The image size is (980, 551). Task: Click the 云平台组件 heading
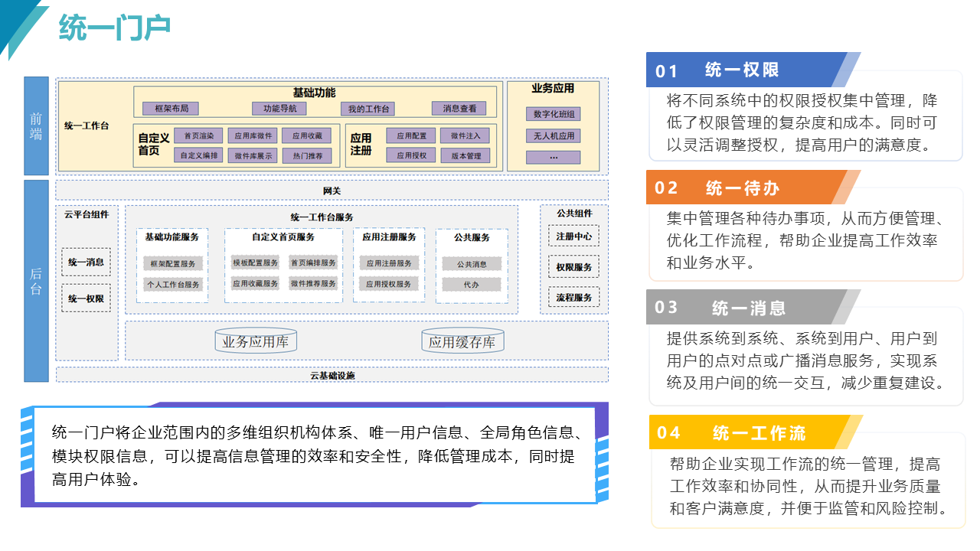pyautogui.click(x=87, y=214)
